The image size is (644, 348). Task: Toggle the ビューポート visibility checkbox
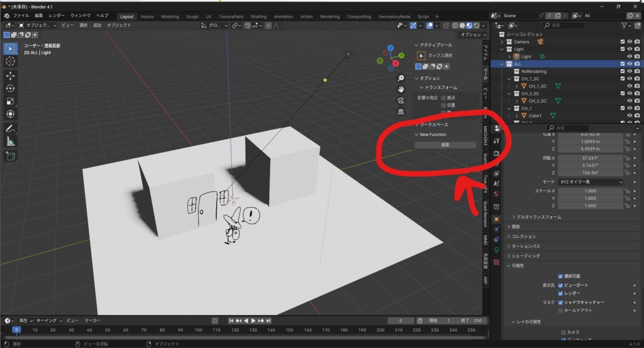(x=560, y=285)
